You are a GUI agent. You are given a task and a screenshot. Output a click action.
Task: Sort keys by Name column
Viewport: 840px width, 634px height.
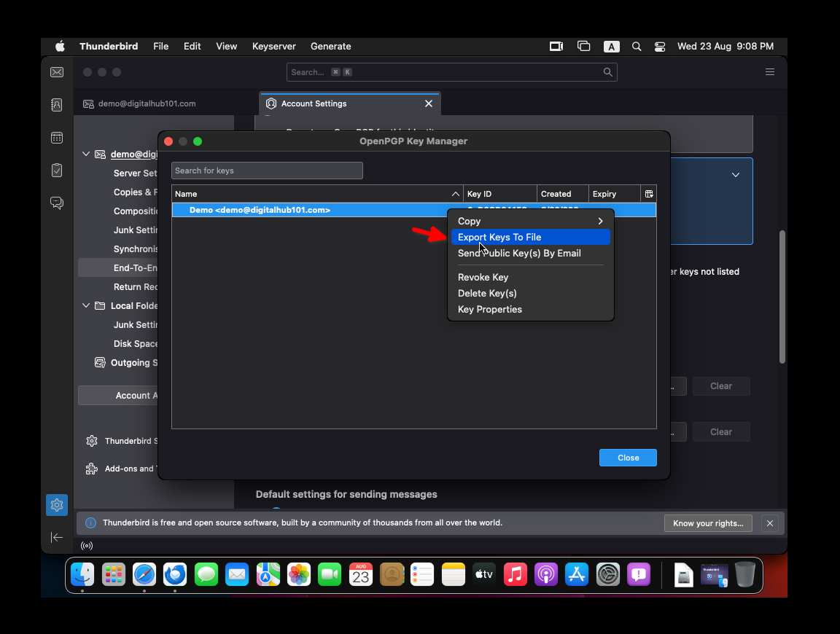click(x=317, y=194)
